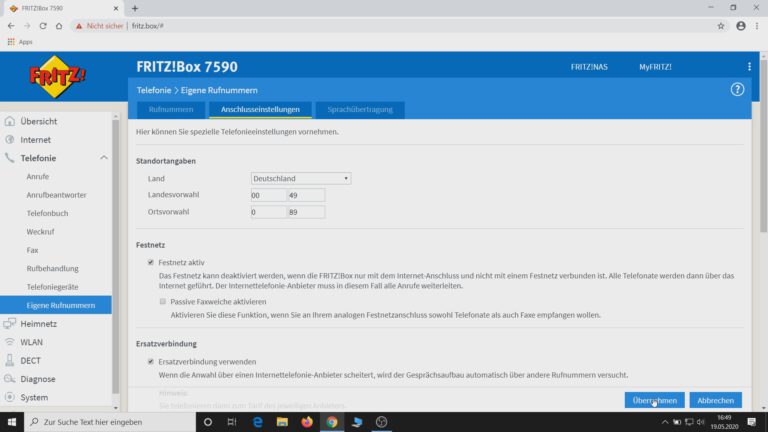
Task: Open Microsoft Edge from the taskbar
Action: tap(257, 422)
